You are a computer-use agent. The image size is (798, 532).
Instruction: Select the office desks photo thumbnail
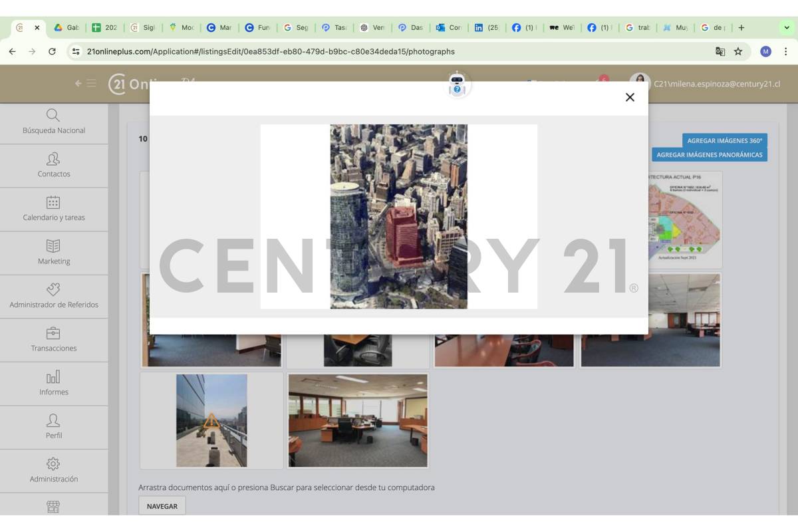358,420
